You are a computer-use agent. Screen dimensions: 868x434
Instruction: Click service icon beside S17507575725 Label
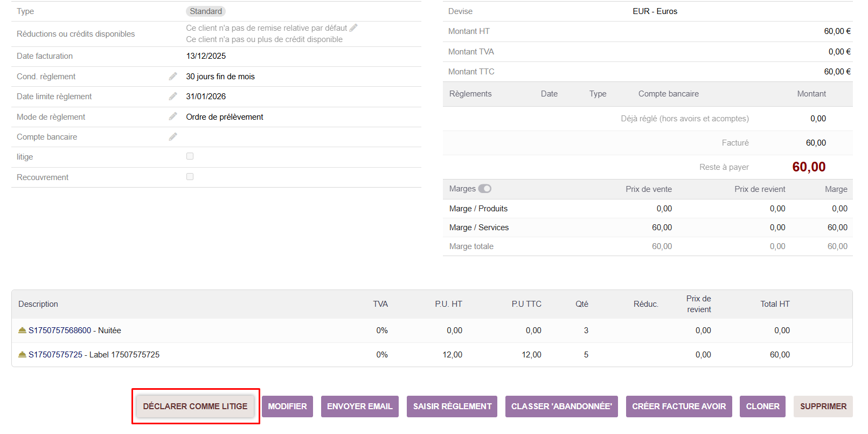point(22,354)
